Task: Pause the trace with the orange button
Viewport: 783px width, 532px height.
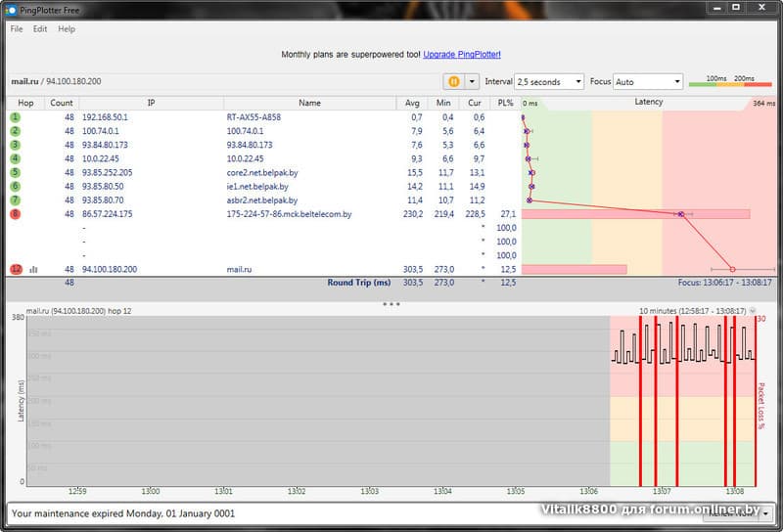Action: click(x=454, y=81)
